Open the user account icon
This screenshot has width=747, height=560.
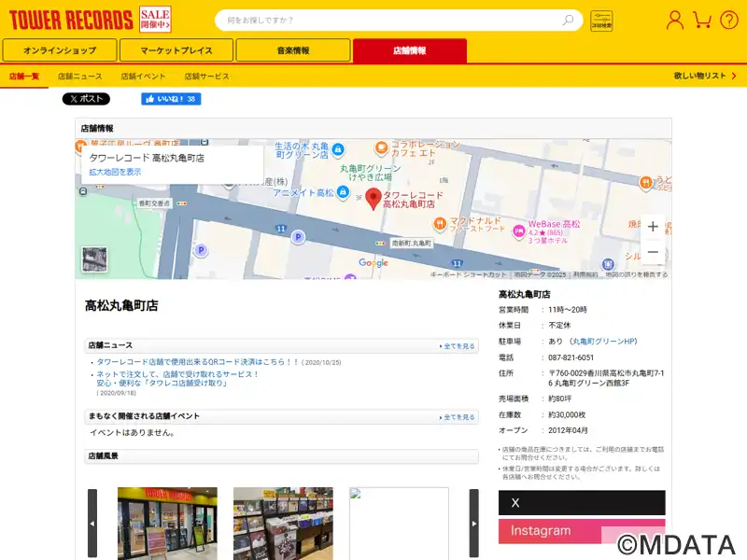point(674,20)
